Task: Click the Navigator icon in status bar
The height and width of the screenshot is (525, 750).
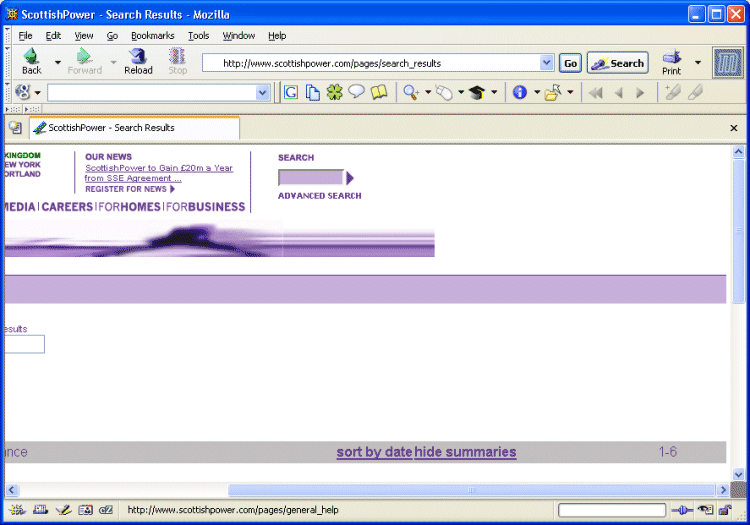Action: [x=17, y=510]
